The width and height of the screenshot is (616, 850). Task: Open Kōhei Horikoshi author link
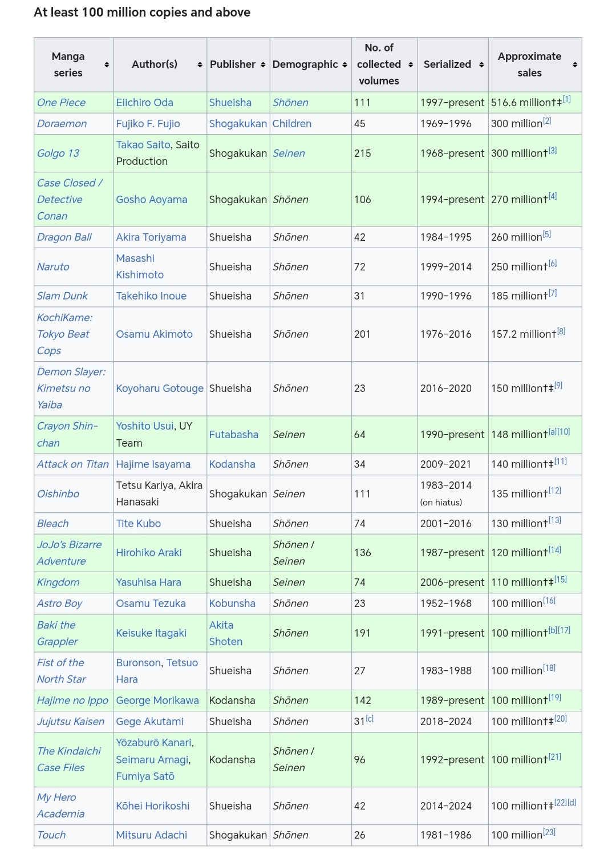(153, 806)
